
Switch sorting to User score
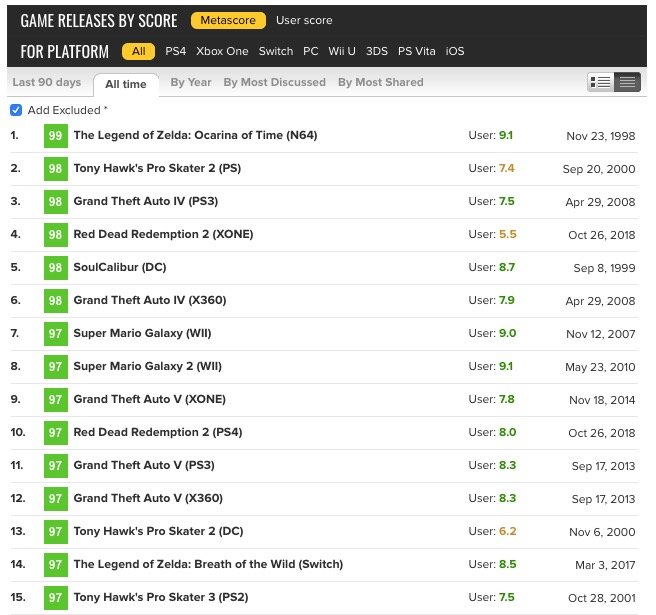[x=304, y=20]
